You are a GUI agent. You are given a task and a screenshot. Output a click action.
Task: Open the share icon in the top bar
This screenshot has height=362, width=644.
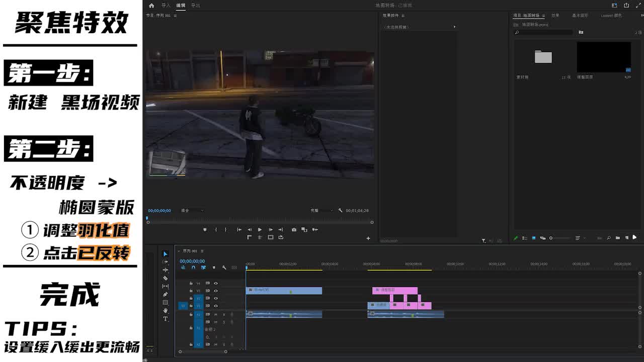[x=626, y=6]
